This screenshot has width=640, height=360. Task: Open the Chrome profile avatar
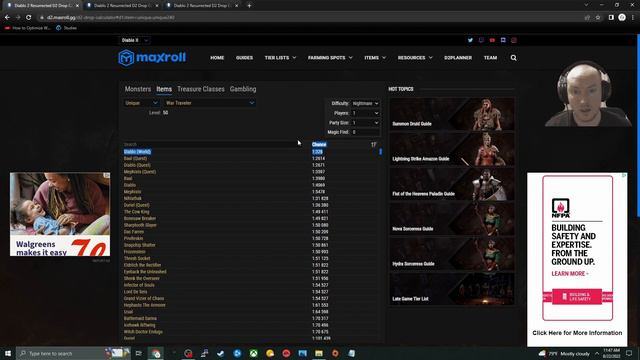tap(622, 17)
